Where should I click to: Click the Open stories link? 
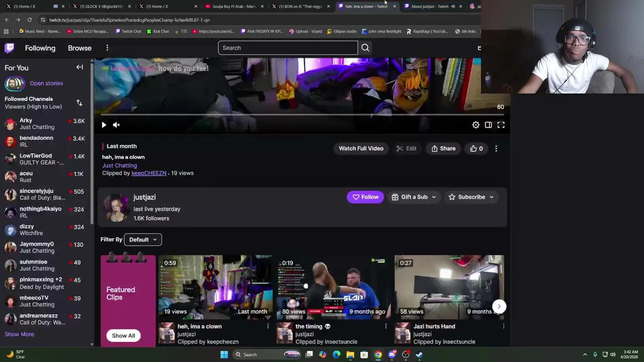(46, 83)
